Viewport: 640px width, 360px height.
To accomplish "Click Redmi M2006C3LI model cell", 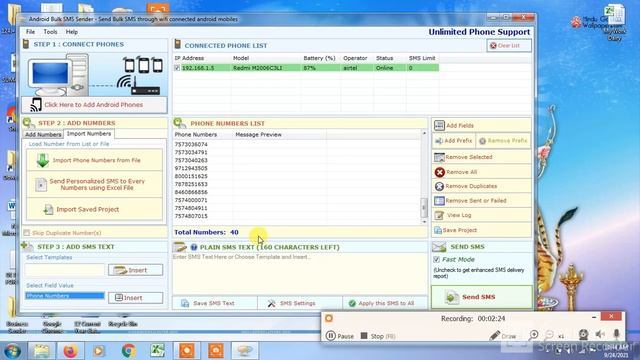I will [x=258, y=68].
